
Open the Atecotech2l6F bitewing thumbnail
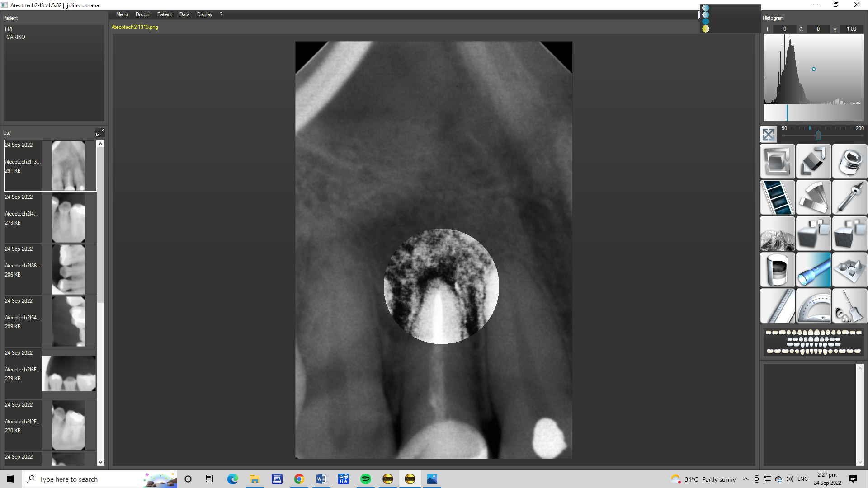(69, 374)
